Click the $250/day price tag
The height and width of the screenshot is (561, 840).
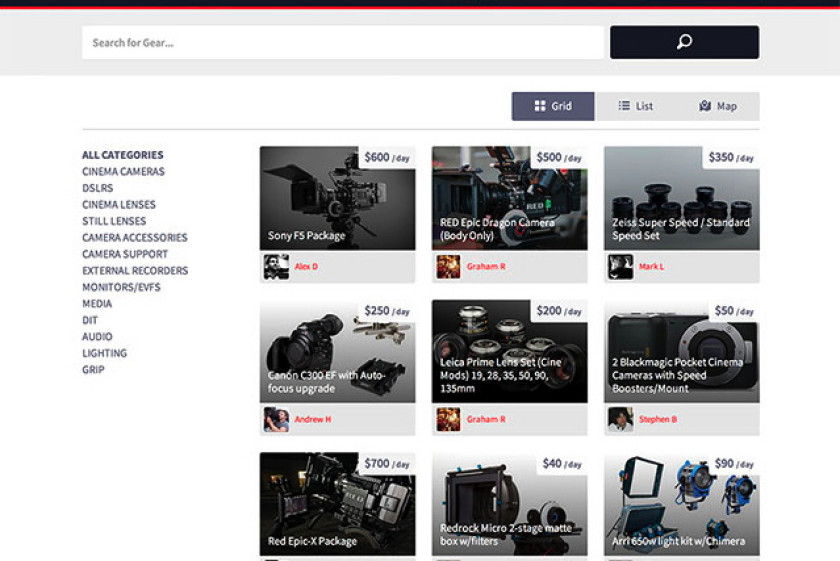387,311
